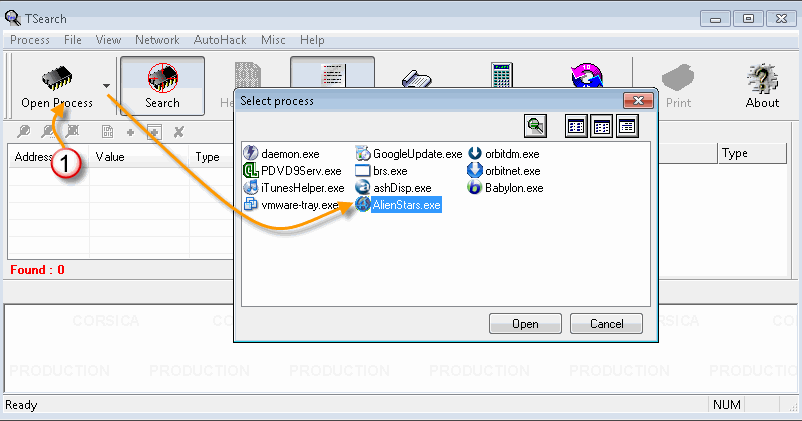Click the daemon.exe lightning icon
The image size is (802, 421).
[x=250, y=153]
